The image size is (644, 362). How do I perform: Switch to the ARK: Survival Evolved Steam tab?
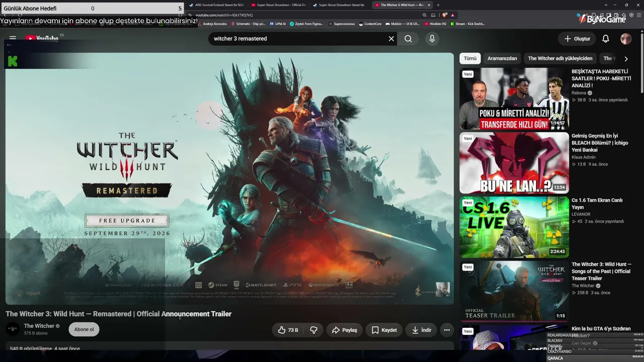[216, 5]
